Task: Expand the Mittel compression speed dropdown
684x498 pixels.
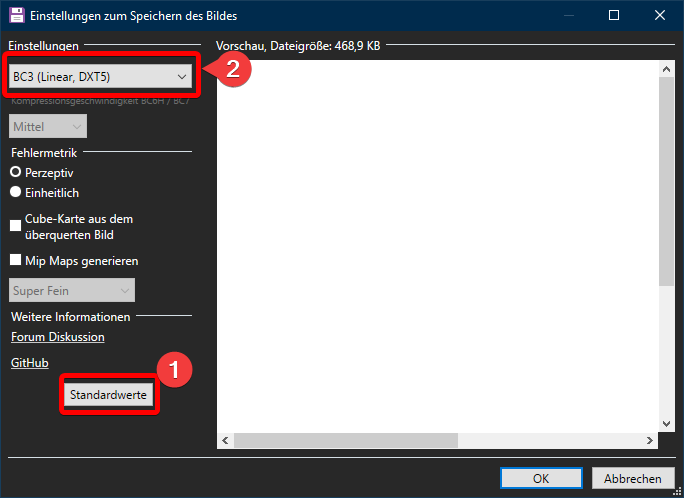Action: [x=48, y=127]
